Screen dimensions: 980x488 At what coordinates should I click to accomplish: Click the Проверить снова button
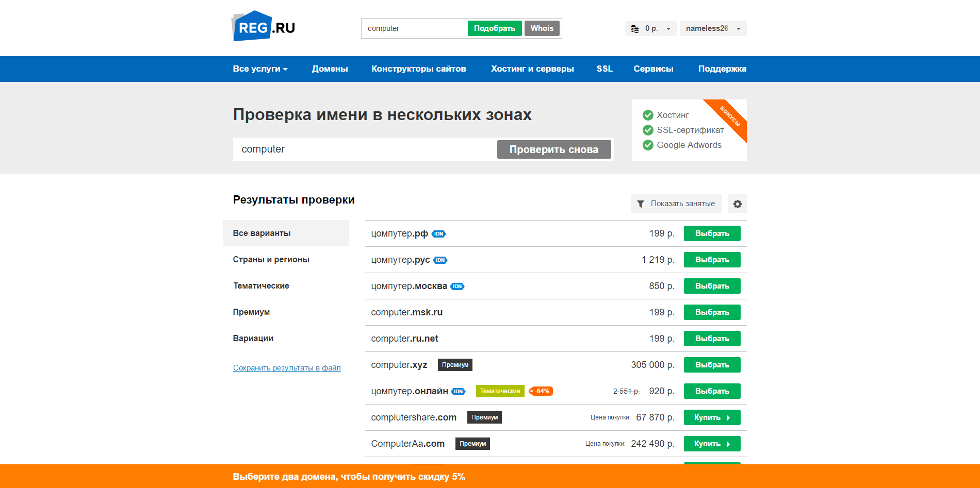pos(554,149)
